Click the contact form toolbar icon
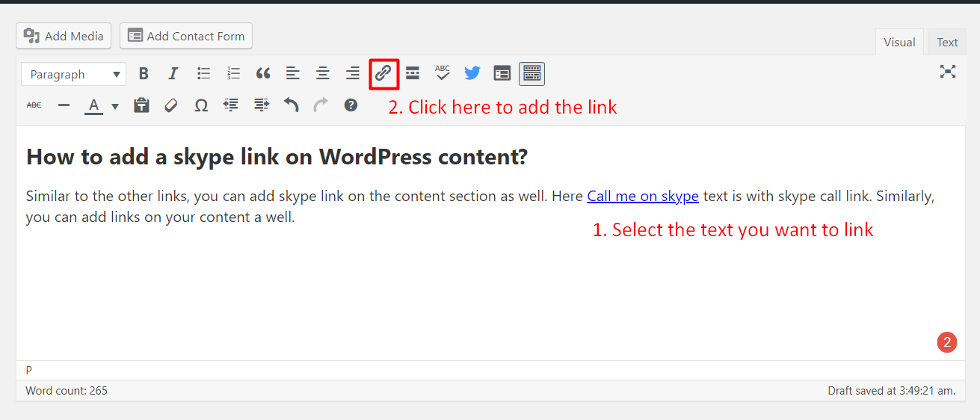The width and height of the screenshot is (980, 420). tap(502, 73)
